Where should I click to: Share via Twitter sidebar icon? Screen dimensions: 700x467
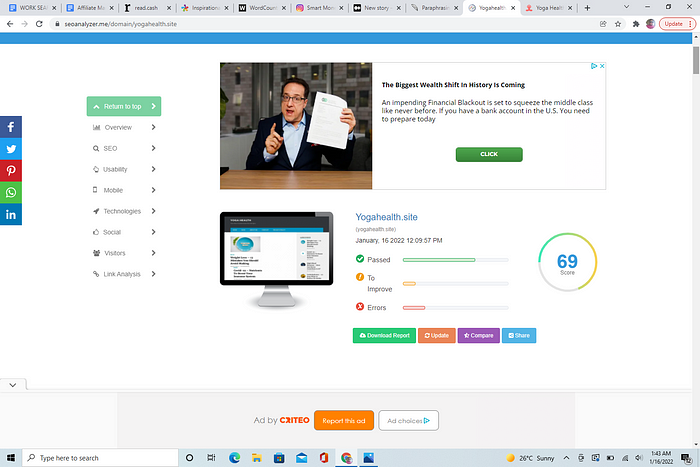(x=11, y=149)
